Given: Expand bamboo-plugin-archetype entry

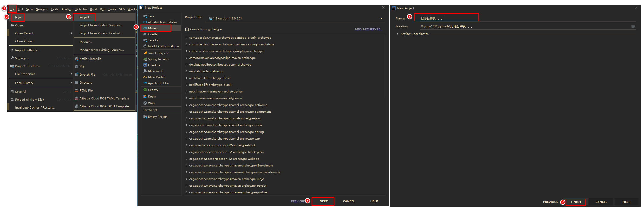Looking at the screenshot, I should tap(187, 38).
